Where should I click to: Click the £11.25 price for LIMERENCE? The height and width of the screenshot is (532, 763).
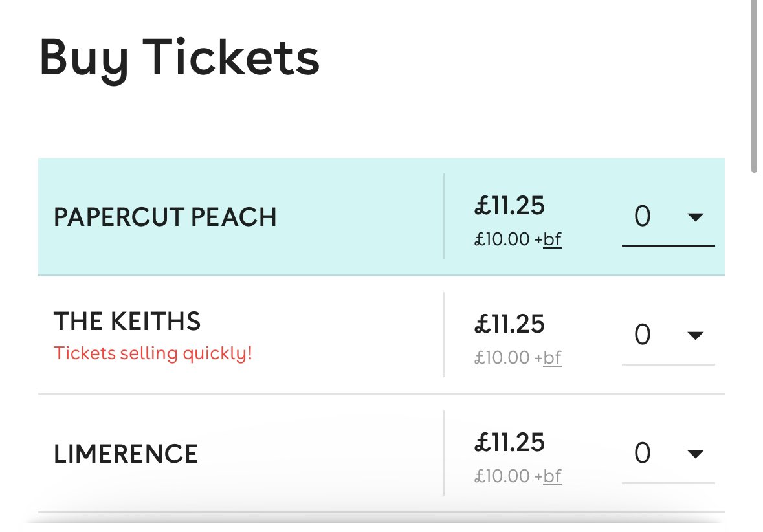point(509,443)
